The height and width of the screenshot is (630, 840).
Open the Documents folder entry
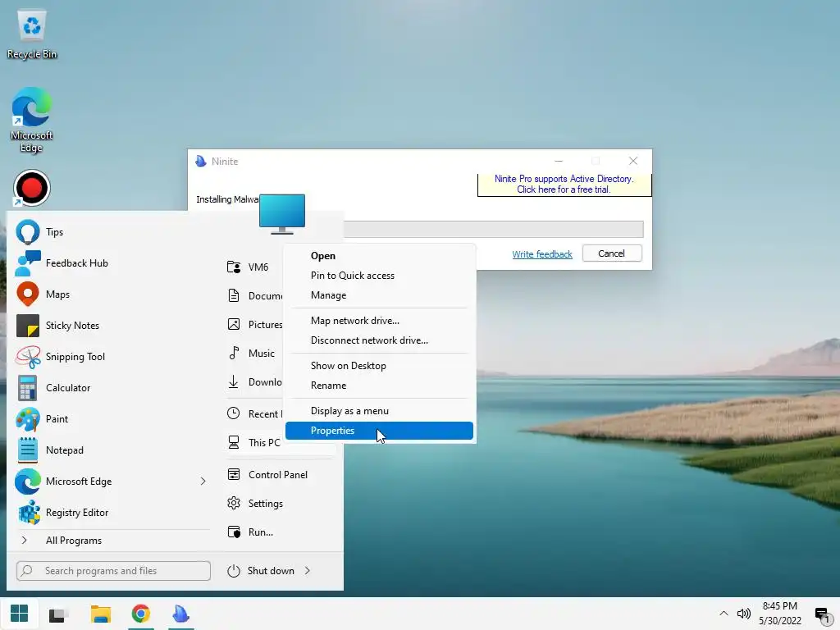click(x=255, y=295)
